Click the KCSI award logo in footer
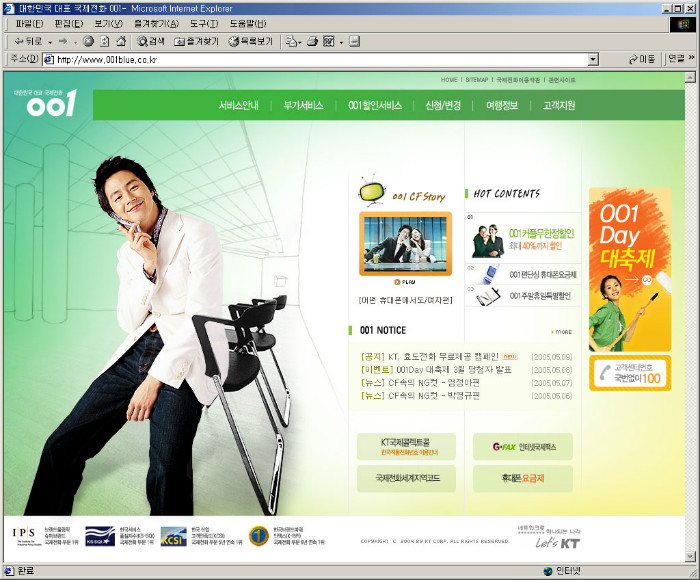This screenshot has width=700, height=580. point(173,537)
